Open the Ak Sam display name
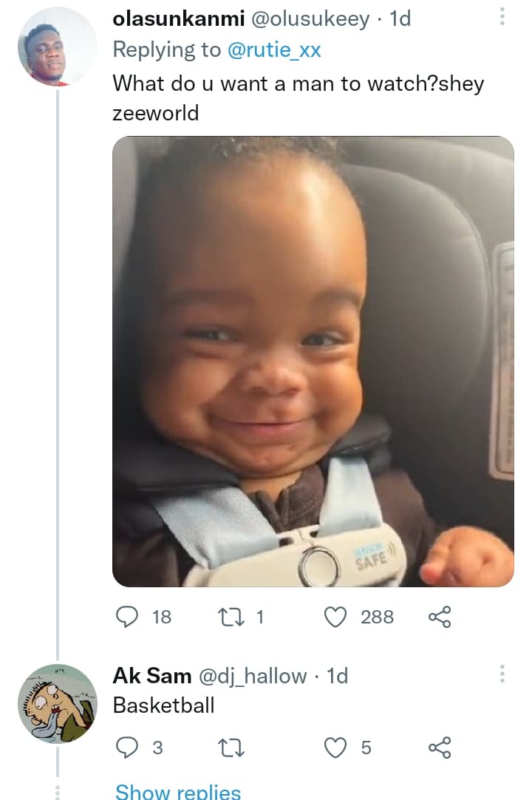 151,675
